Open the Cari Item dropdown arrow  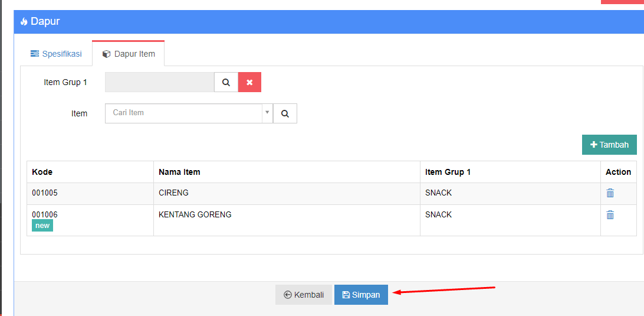point(267,113)
